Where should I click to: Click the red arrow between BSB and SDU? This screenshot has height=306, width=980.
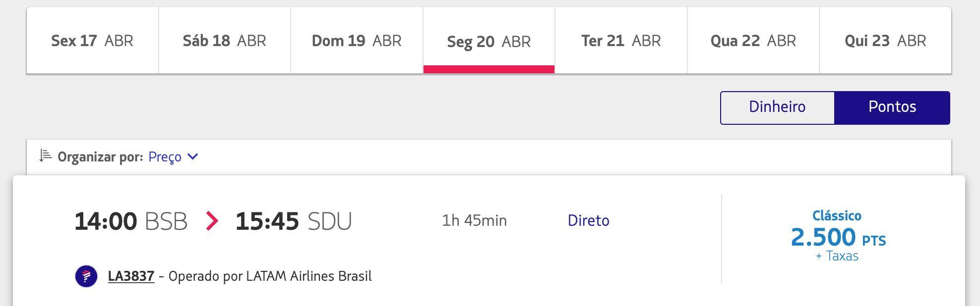pos(212,221)
